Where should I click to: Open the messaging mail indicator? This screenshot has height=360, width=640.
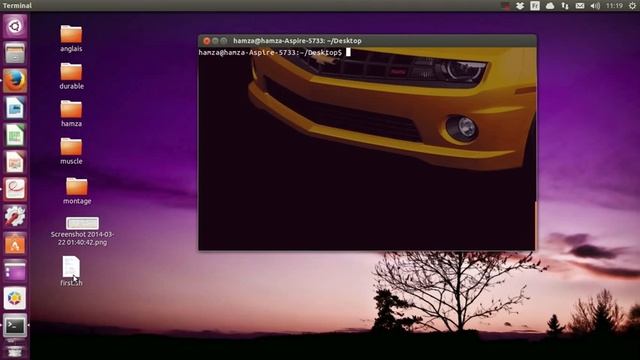click(580, 6)
